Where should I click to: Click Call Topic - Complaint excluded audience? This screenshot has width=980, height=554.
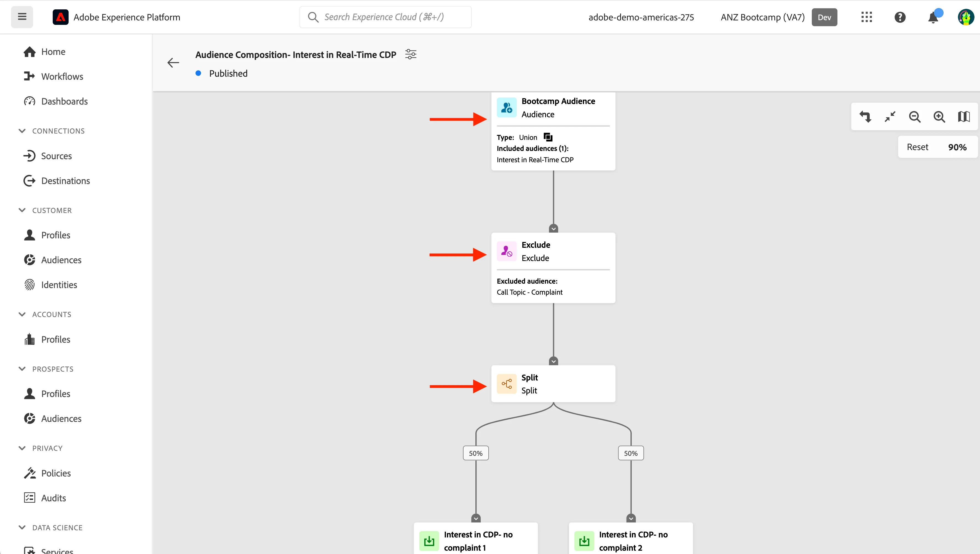click(x=529, y=292)
